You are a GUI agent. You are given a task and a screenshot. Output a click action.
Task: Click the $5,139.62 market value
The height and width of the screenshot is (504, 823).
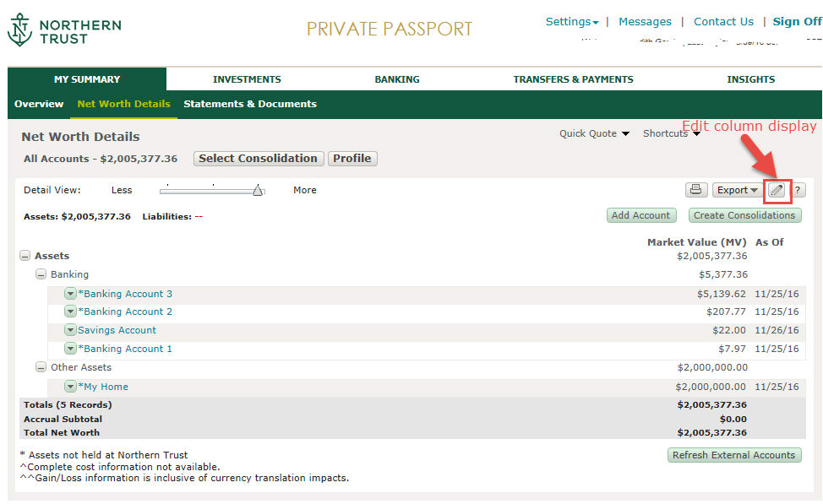(x=721, y=294)
